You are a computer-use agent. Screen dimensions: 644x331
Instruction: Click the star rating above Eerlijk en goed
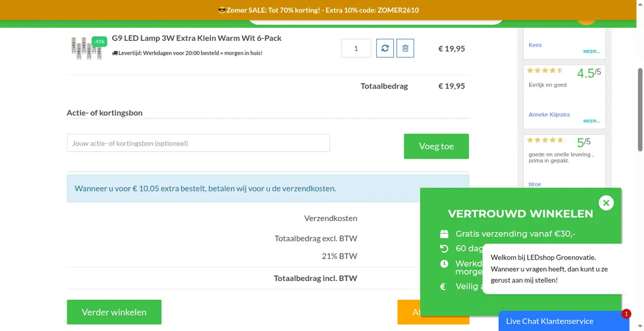(x=545, y=70)
